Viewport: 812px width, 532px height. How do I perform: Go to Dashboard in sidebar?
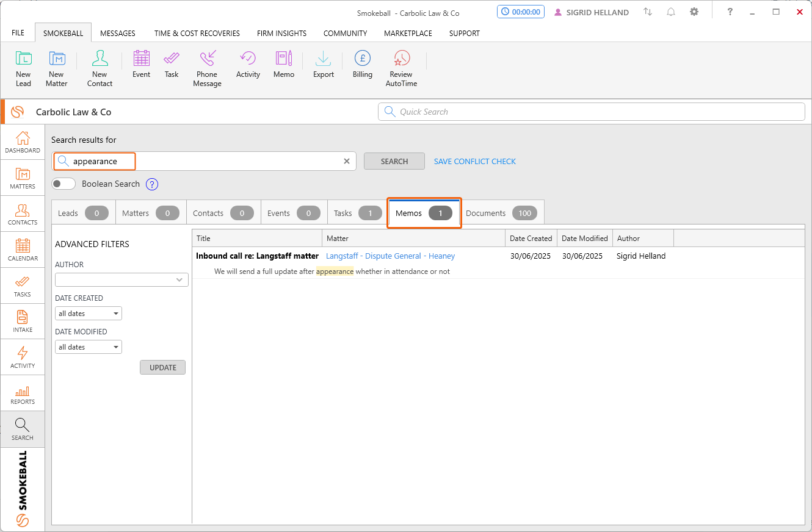(x=23, y=142)
